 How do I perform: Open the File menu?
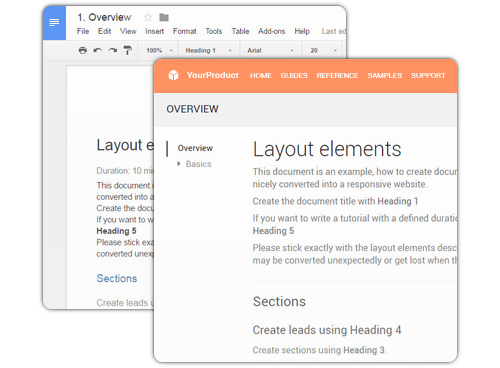click(83, 31)
